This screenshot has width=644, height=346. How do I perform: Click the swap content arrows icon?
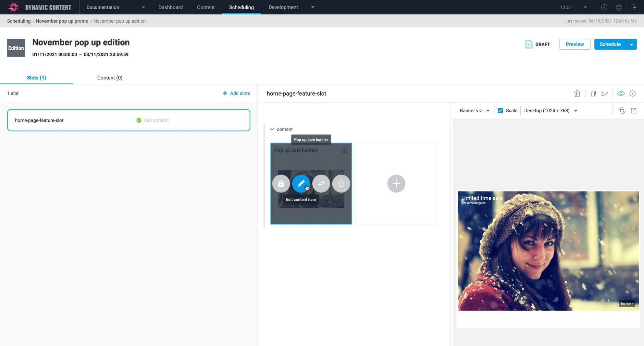[x=321, y=184]
